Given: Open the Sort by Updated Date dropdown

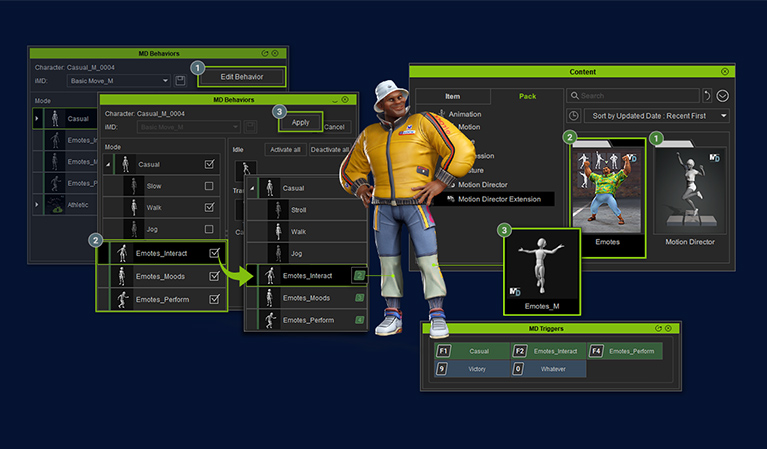Looking at the screenshot, I should point(656,116).
